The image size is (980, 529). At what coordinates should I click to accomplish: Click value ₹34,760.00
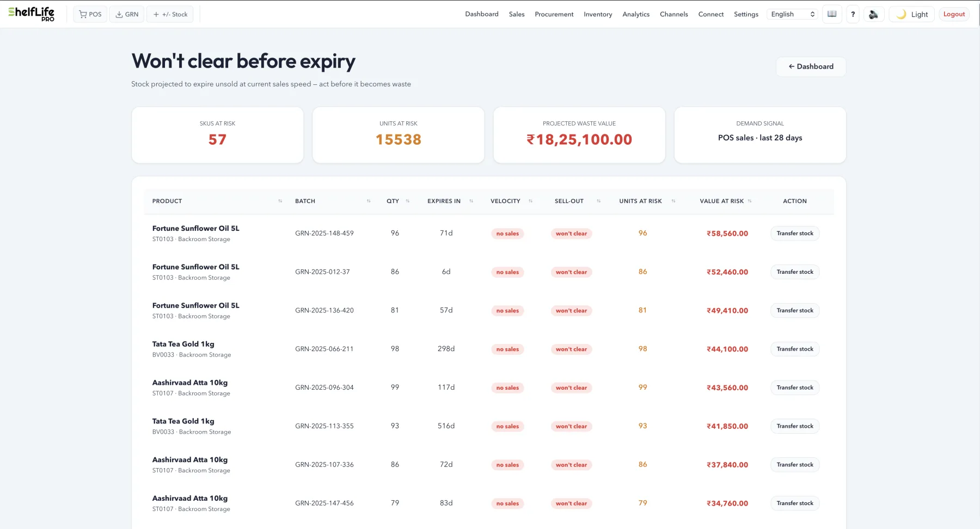tap(727, 503)
